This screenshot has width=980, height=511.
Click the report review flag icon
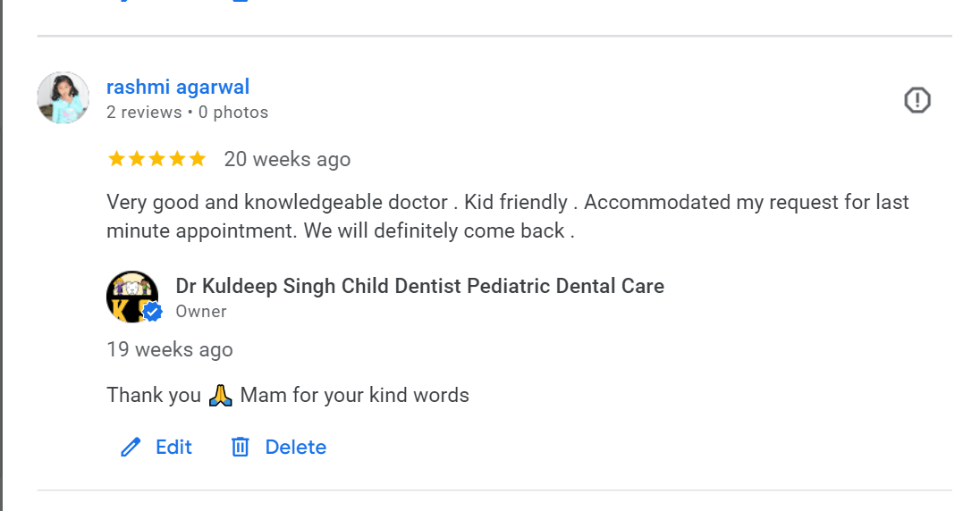pos(917,100)
